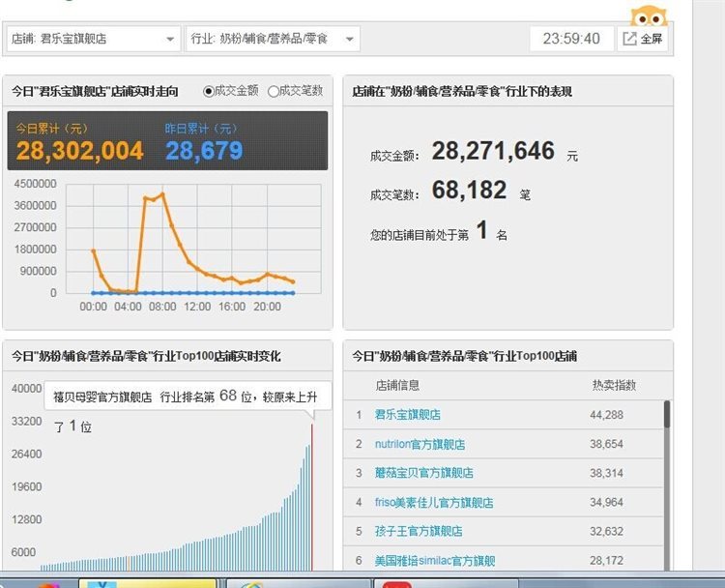Click the 38,314 hot-sale index value
The height and width of the screenshot is (588, 725).
pyautogui.click(x=606, y=473)
